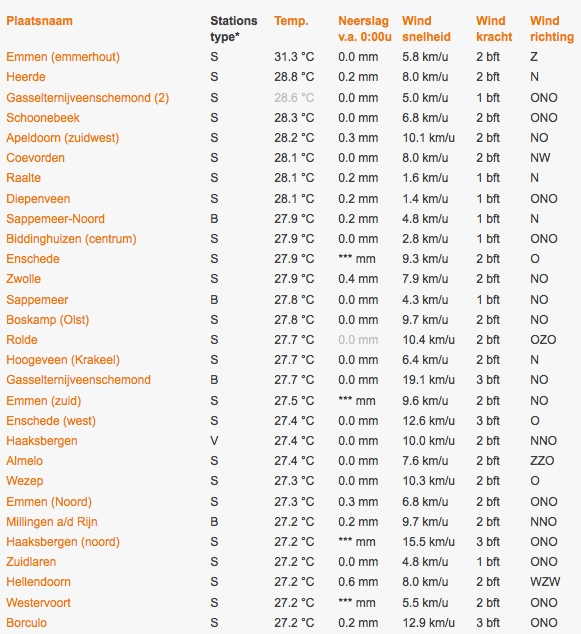Open Apeldoorn (zuidwest) station link
581x634 pixels.
click(63, 138)
